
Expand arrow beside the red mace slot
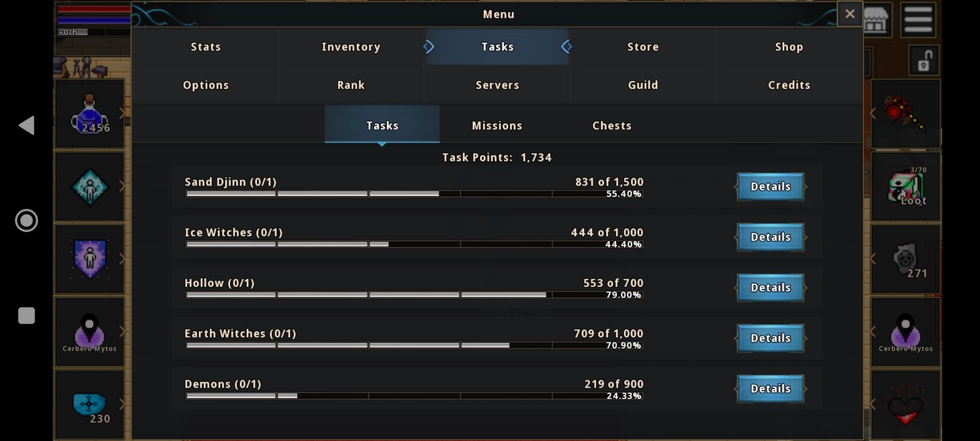(873, 113)
